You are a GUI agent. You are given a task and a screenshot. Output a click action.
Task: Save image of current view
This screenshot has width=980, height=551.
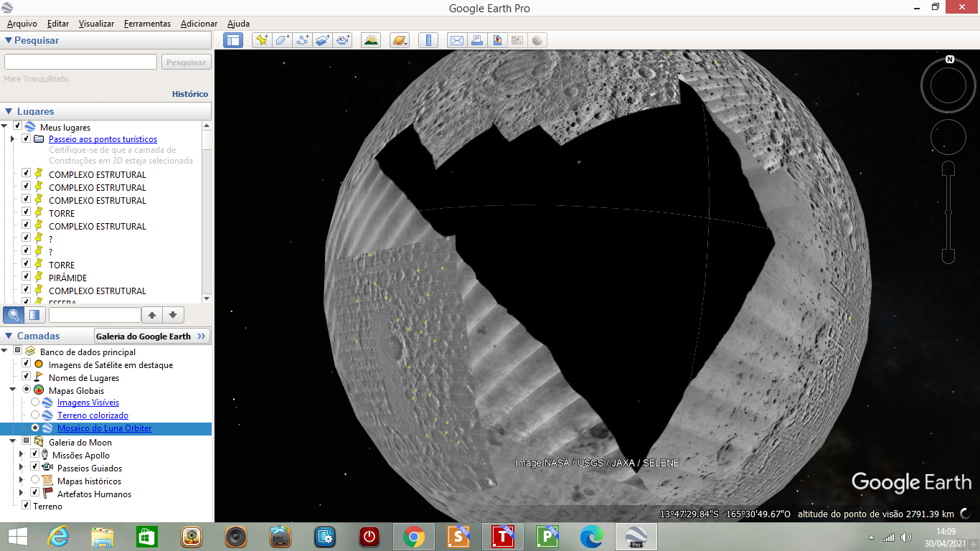[x=496, y=40]
